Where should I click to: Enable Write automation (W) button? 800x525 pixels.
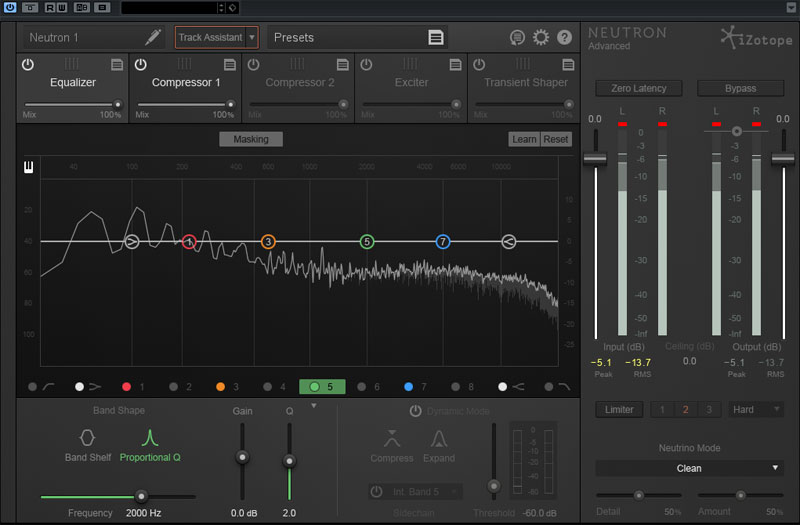tap(61, 7)
